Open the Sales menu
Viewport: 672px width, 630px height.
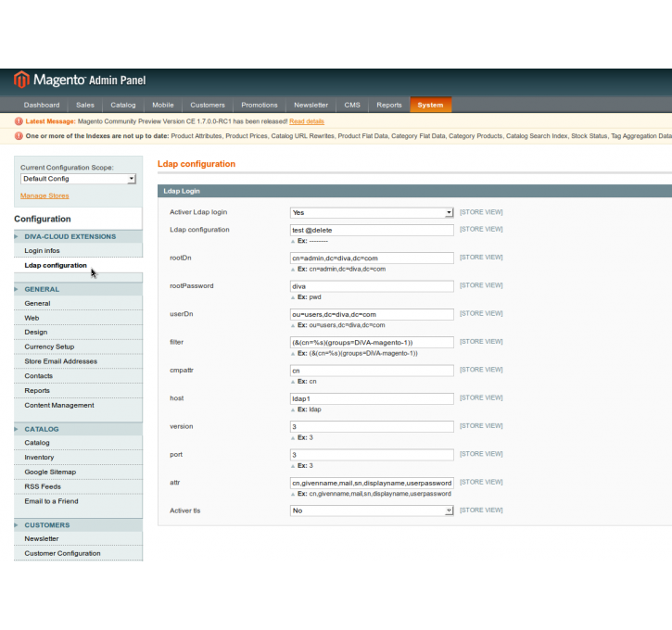(x=85, y=105)
